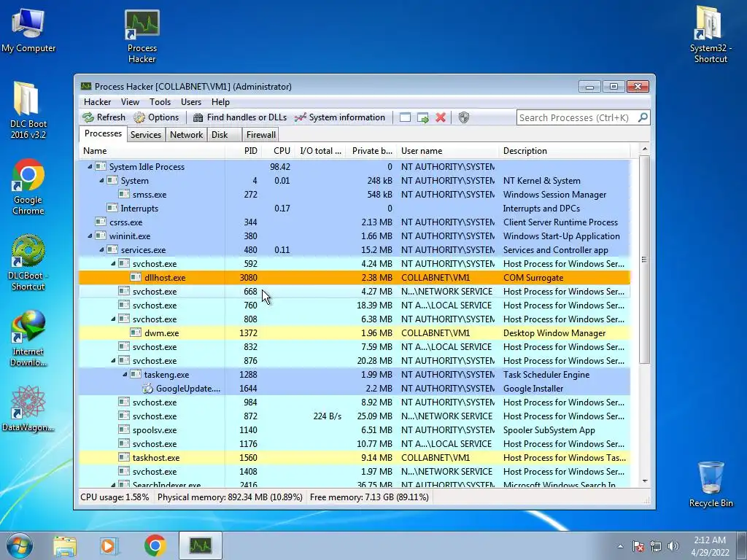Sort by Private bytes column header
Viewport: 747px width, 560px height.
[371, 151]
